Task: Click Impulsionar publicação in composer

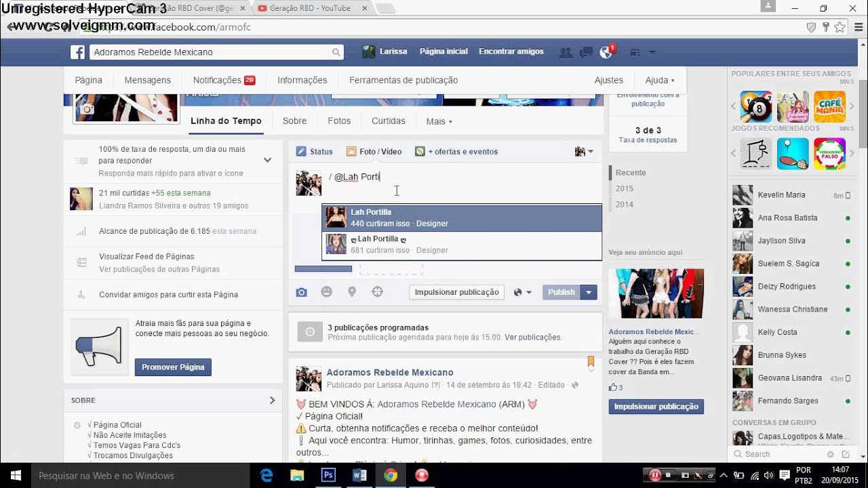Action: point(457,292)
